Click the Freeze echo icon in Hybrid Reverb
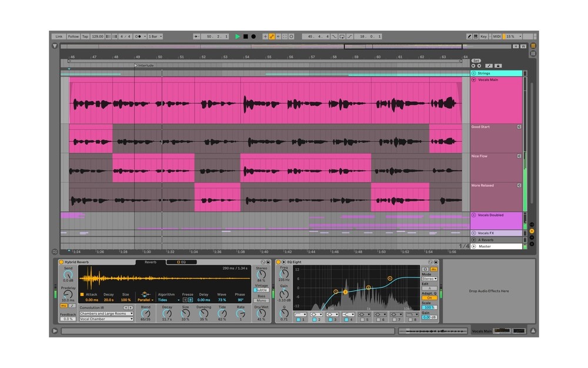 coord(185,300)
